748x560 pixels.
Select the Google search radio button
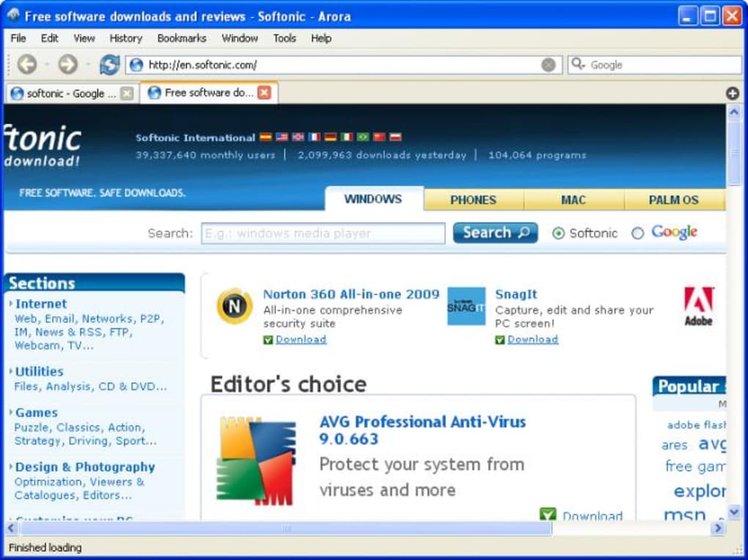pos(637,233)
